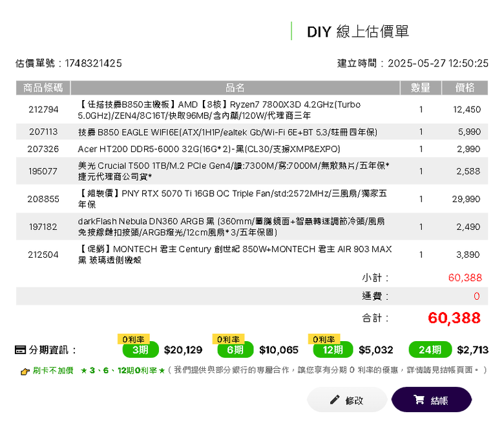
Task: Click barcode 207113
Action: pos(43,132)
